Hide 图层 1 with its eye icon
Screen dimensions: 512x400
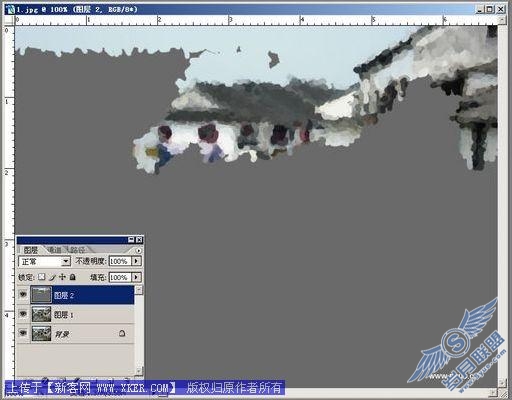[x=23, y=314]
